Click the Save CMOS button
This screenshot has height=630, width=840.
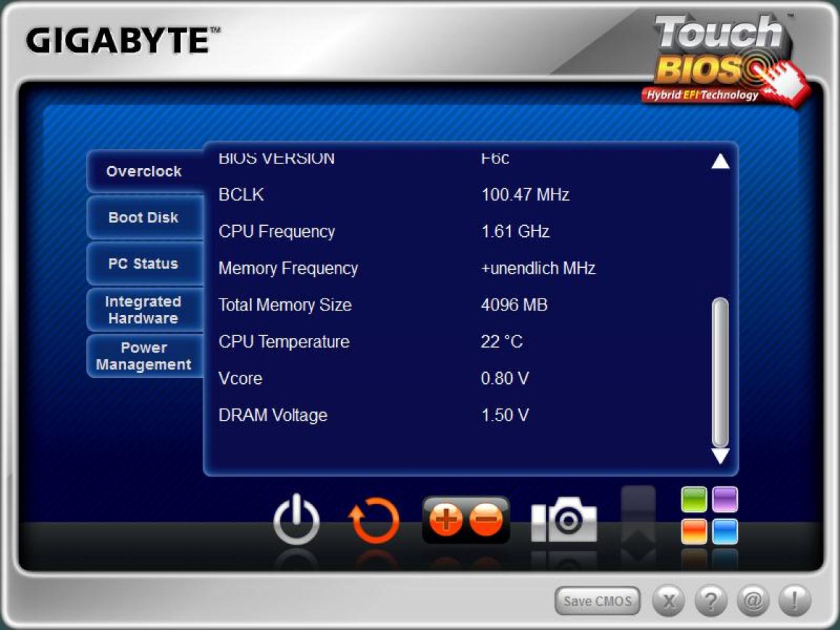pos(597,600)
